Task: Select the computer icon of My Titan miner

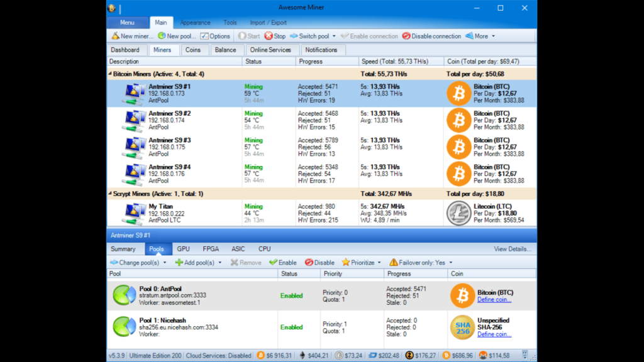Action: (134, 214)
